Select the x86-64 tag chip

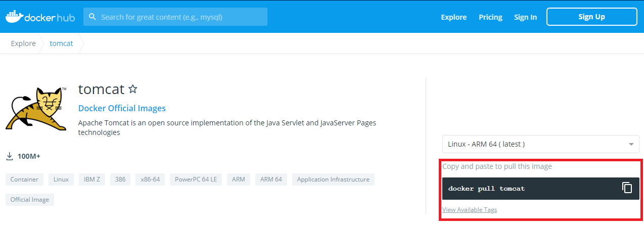150,179
